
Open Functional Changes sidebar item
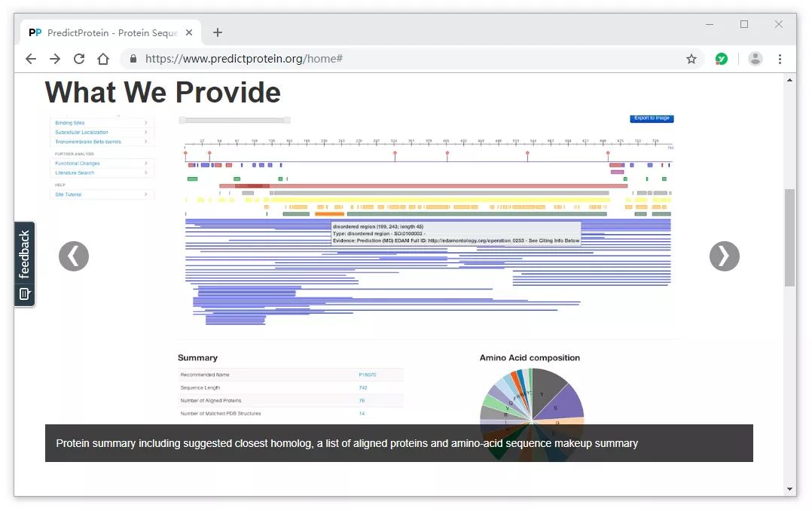[102, 164]
